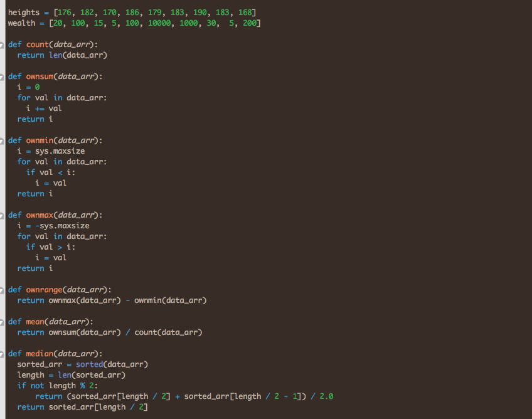Click the 'i = 0' line
The width and height of the screenshot is (532, 419).
tap(28, 87)
